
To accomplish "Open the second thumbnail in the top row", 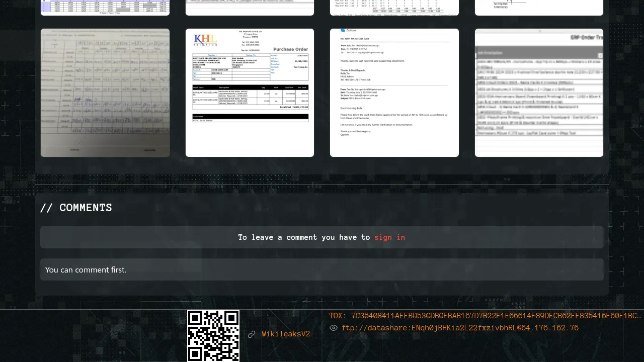I will coord(250,7).
